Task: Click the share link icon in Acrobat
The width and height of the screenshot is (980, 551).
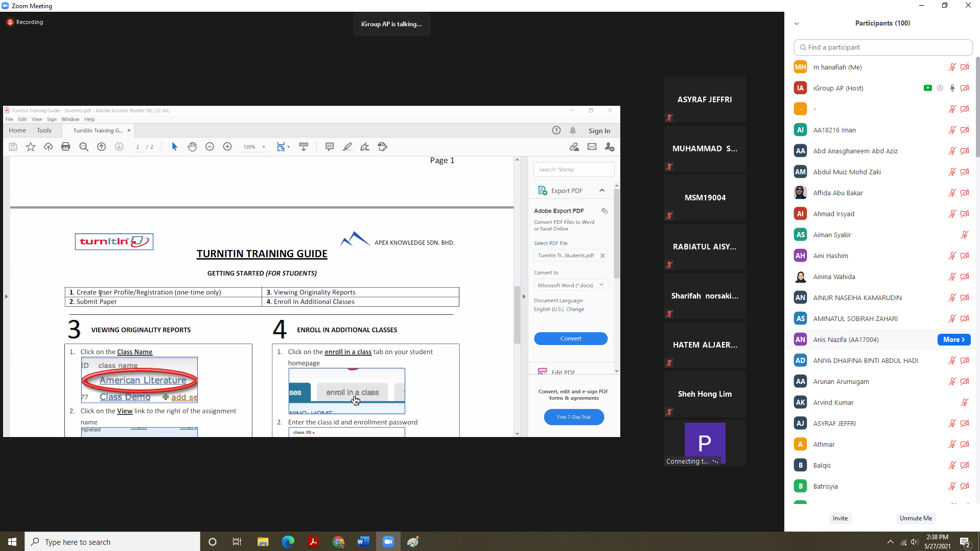Action: (x=574, y=147)
